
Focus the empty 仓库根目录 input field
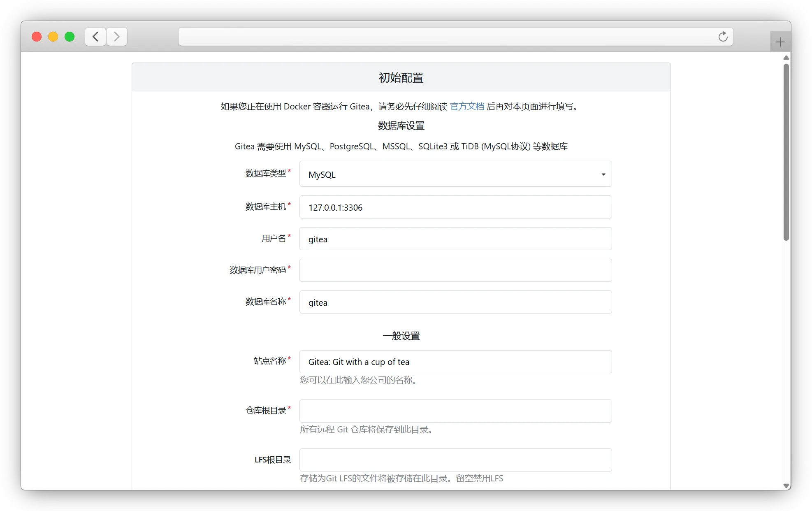[455, 411]
